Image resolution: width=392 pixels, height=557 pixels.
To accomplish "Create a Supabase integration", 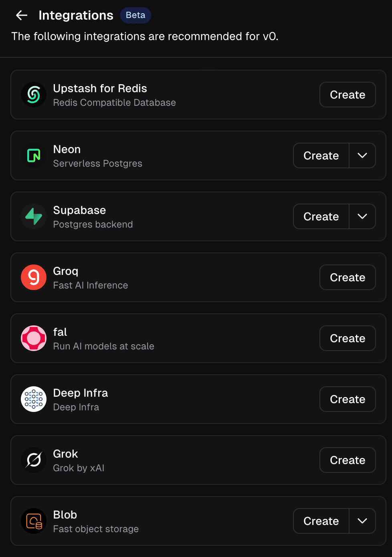I will coord(321,216).
